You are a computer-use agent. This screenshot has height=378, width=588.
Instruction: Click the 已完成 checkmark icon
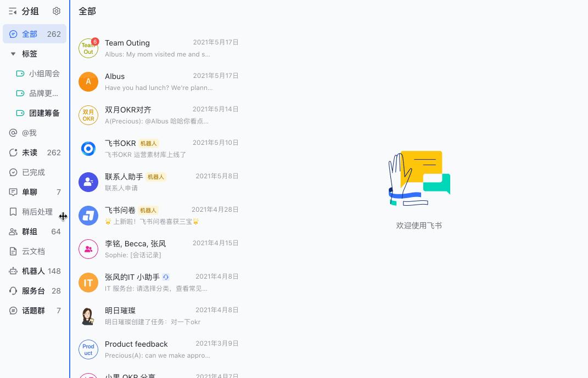pos(13,172)
